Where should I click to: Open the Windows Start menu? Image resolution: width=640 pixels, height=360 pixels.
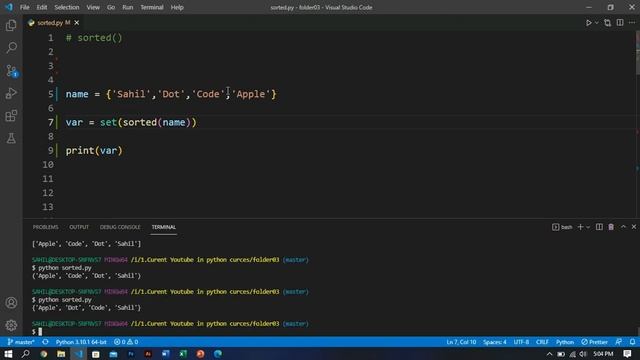(8, 354)
